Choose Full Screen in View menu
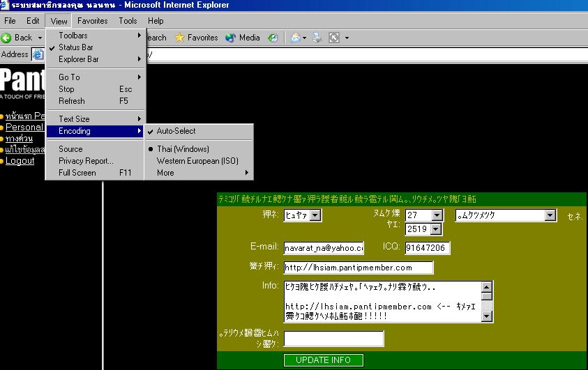588x370 pixels. (95, 173)
